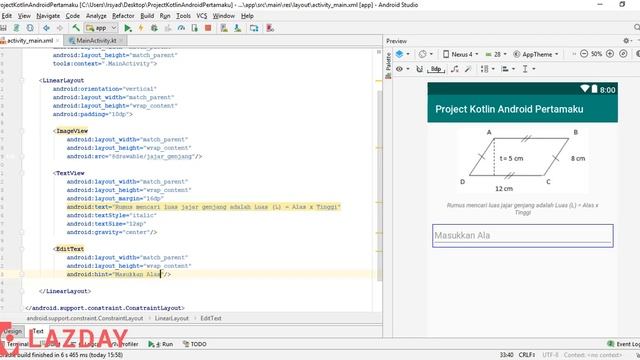640x360 pixels.
Task: Open the SDK Manager icon
Action: (238, 28)
